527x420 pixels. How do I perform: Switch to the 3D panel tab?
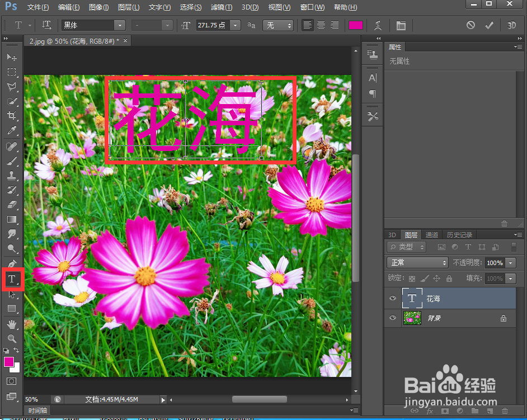pyautogui.click(x=392, y=235)
